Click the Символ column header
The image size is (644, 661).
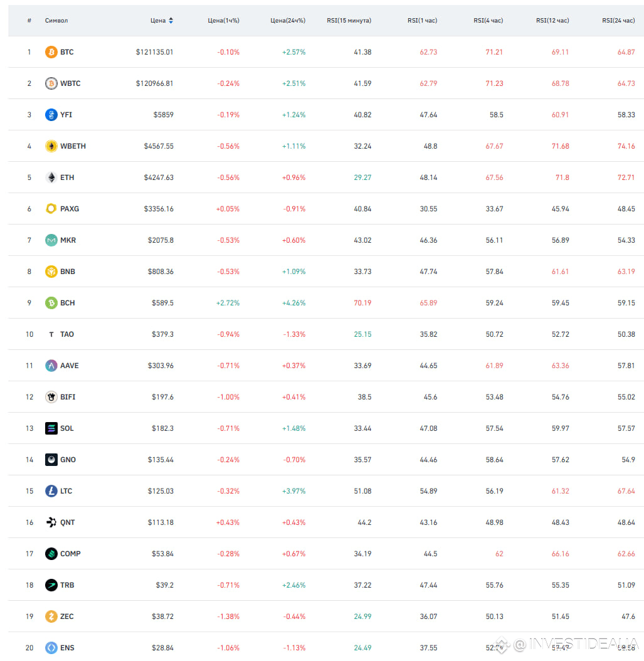point(56,20)
